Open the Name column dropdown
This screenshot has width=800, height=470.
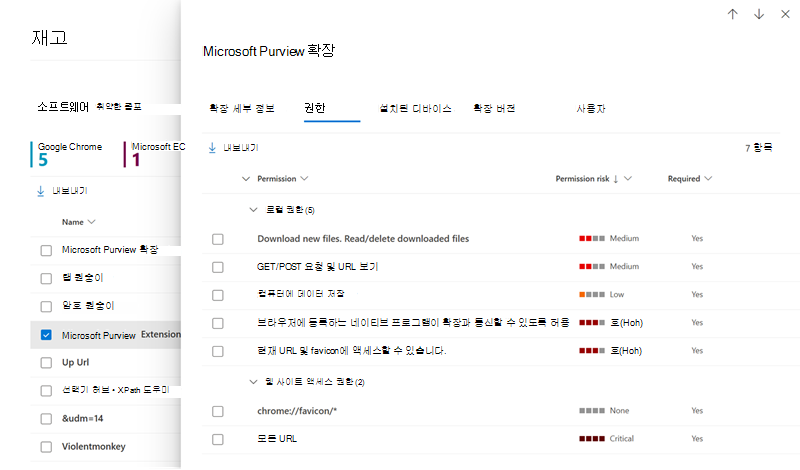91,222
